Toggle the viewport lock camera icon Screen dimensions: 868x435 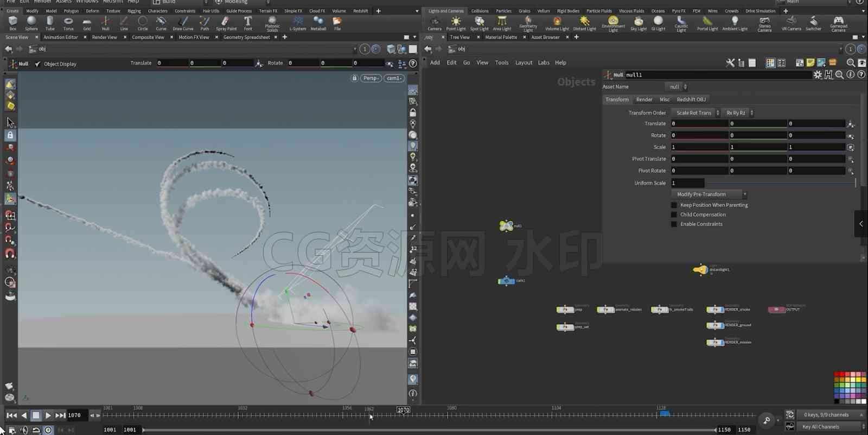coord(355,78)
